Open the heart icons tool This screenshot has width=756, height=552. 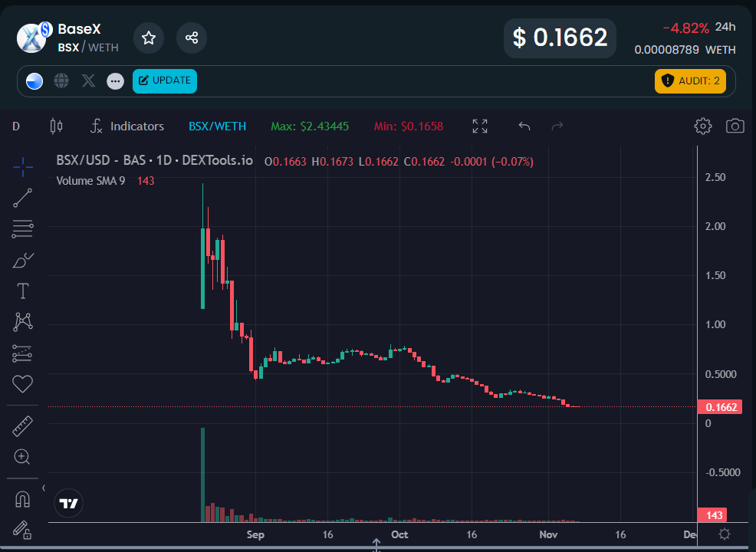pyautogui.click(x=23, y=384)
